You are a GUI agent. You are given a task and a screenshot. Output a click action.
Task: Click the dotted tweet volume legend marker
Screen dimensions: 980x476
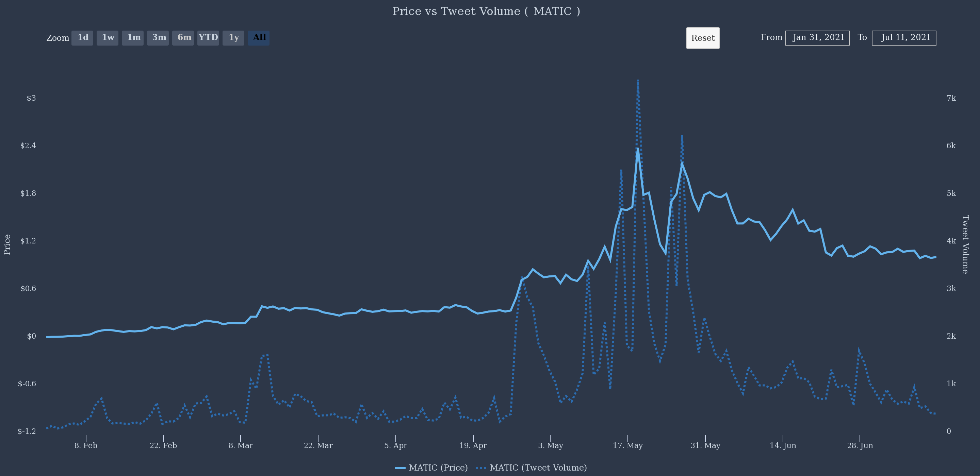tap(481, 468)
